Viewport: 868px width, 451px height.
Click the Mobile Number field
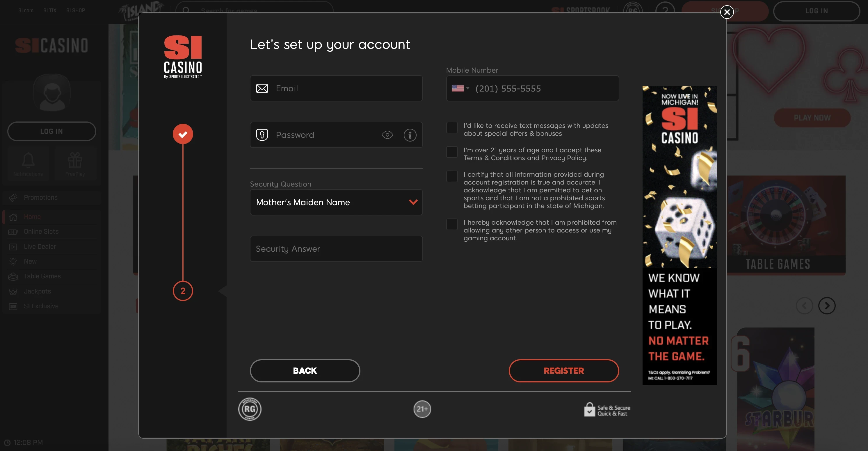tap(532, 88)
